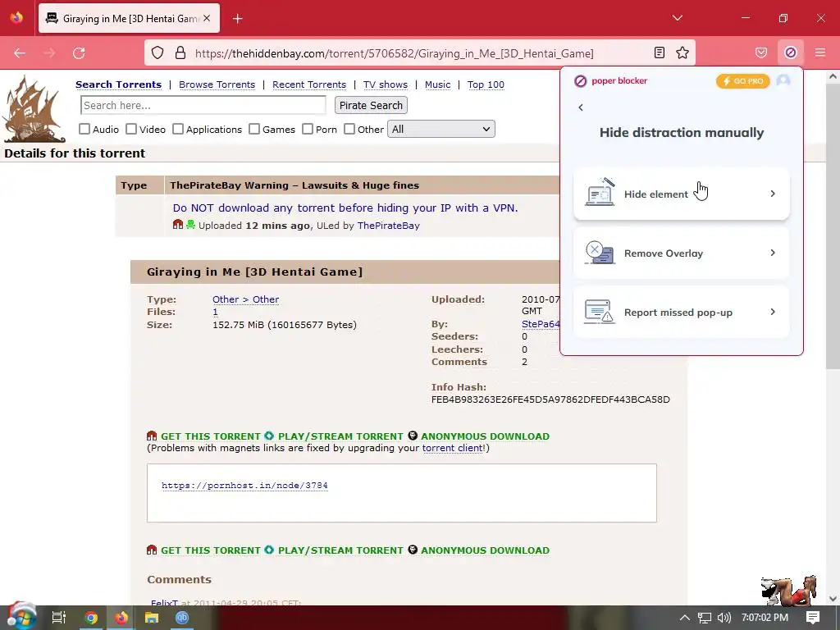The height and width of the screenshot is (630, 840).
Task: Click the Hide element laptop icon
Action: 600,192
